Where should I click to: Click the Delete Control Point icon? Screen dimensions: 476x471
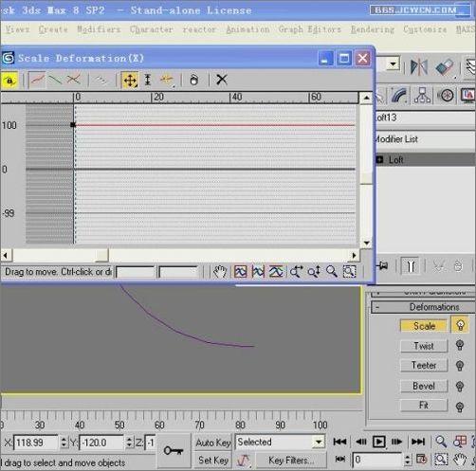193,80
